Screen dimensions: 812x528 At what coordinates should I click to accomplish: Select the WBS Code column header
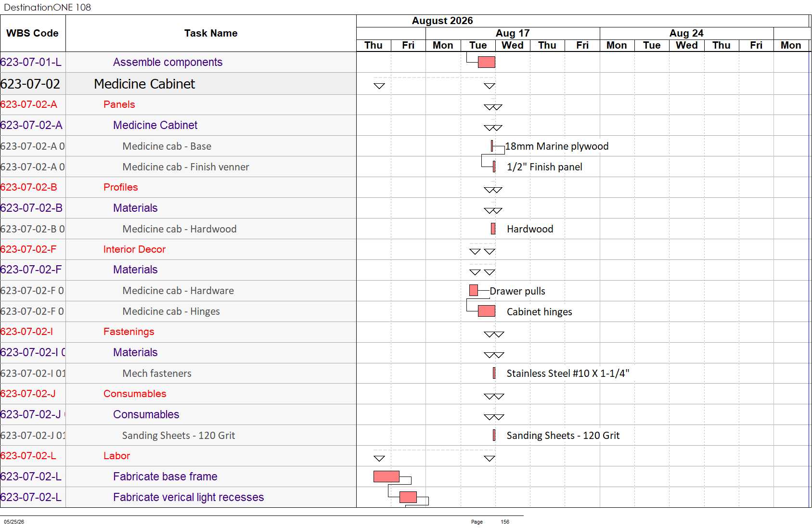(33, 33)
